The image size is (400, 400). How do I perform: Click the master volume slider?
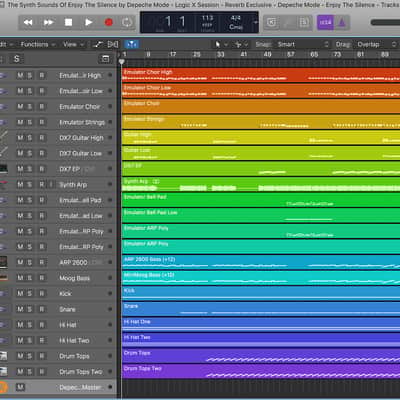[385, 22]
